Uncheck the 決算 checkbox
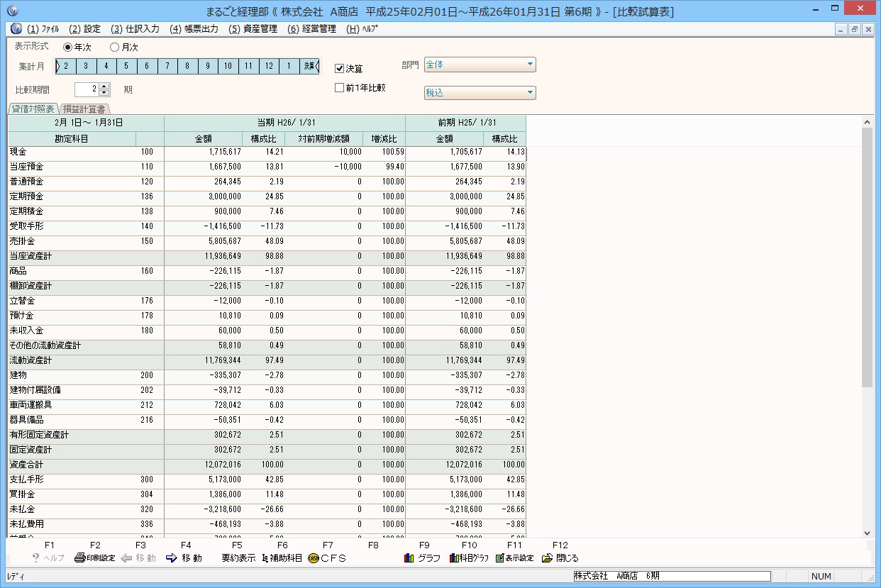This screenshot has width=881, height=588. click(339, 69)
